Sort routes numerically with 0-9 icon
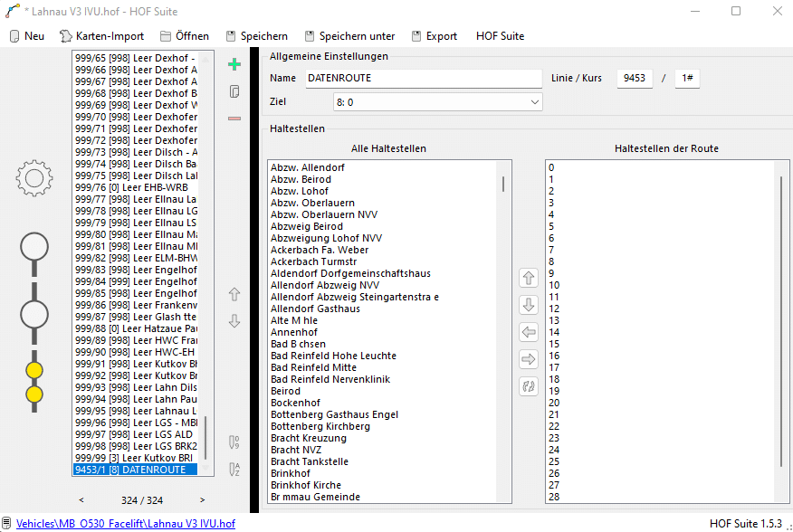 pos(234,442)
